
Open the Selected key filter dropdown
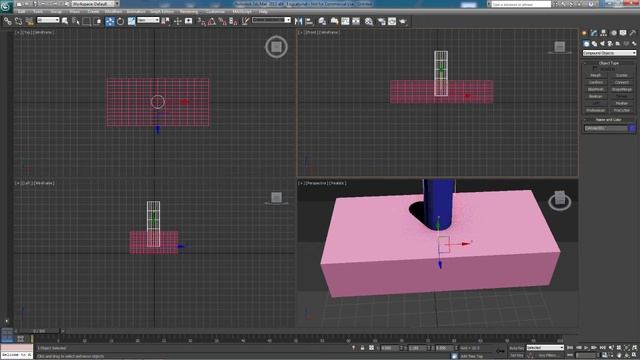(x=545, y=348)
